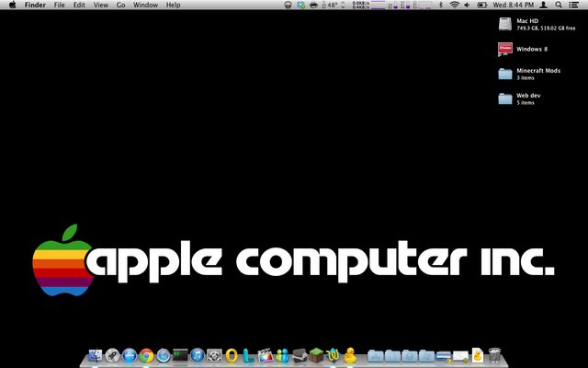Open Messenger two-people icon in Dock
The image size is (588, 368).
tap(282, 355)
